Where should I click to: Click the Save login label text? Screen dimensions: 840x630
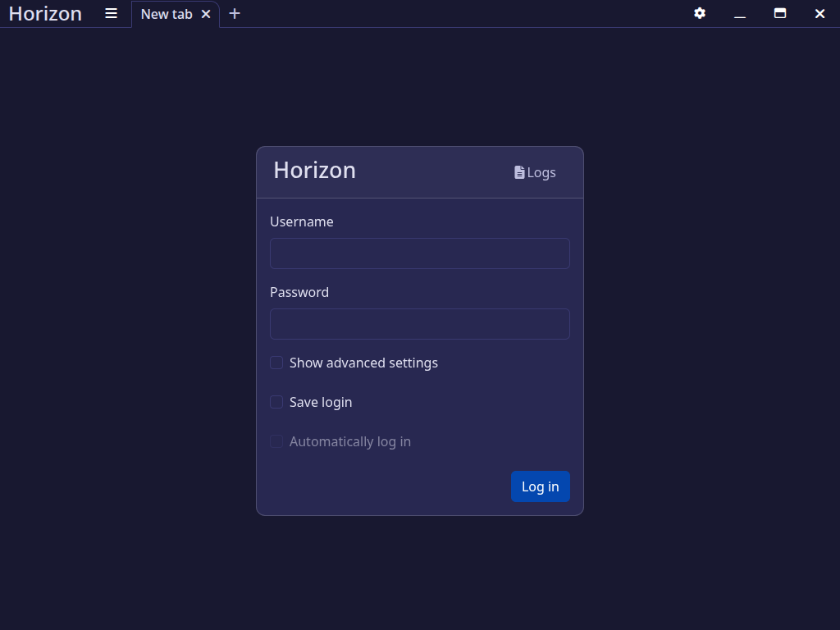pos(321,402)
